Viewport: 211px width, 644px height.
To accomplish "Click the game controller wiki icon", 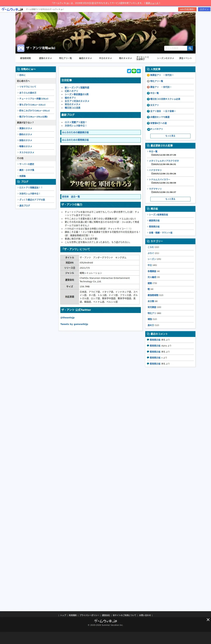I will [21, 48].
